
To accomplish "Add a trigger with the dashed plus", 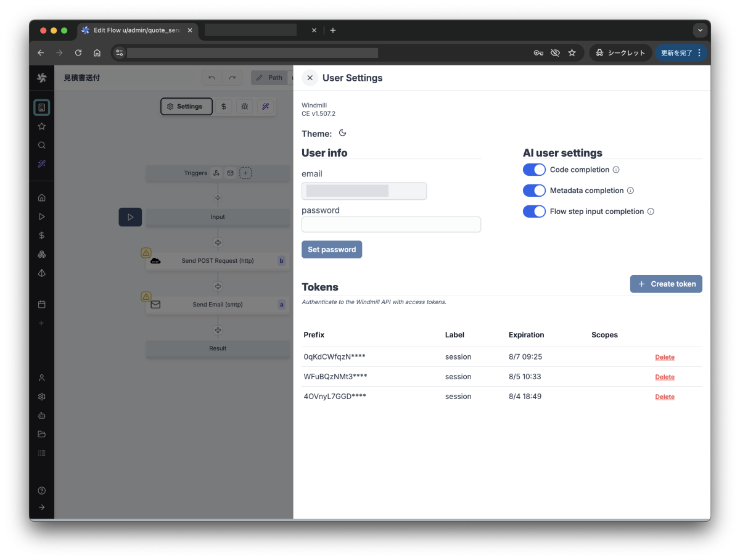I will click(245, 173).
